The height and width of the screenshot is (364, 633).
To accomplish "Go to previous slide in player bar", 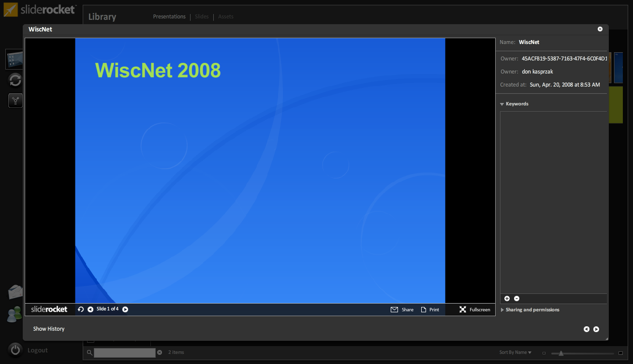I will (x=90, y=309).
